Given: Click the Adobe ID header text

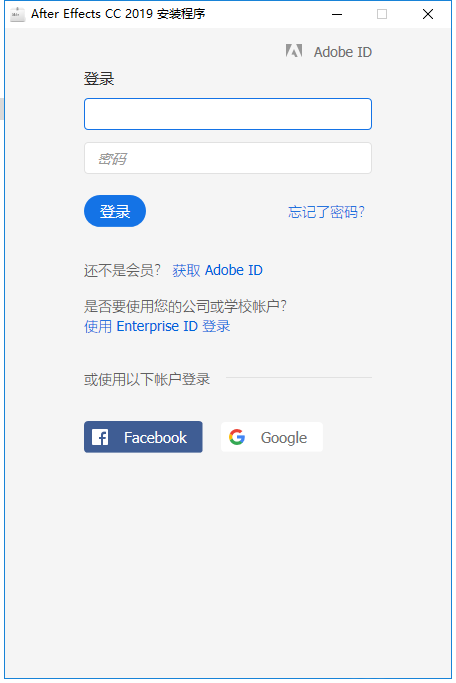Looking at the screenshot, I should pyautogui.click(x=343, y=52).
